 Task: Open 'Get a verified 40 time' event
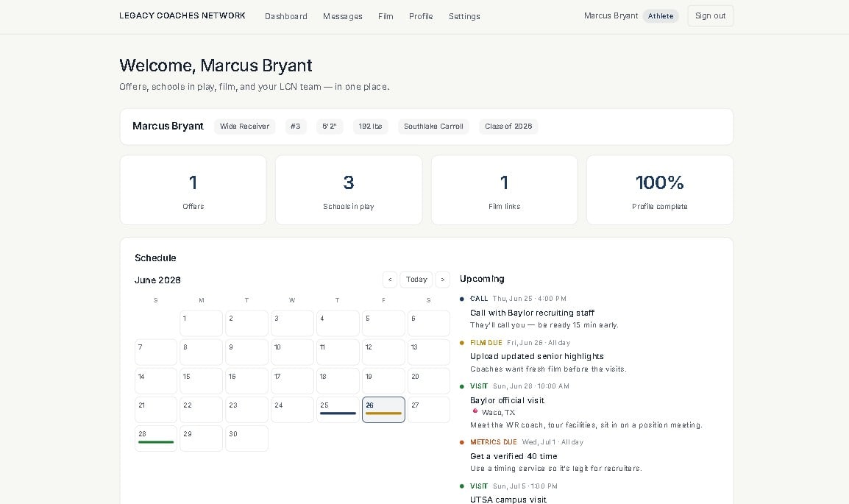pyautogui.click(x=514, y=456)
